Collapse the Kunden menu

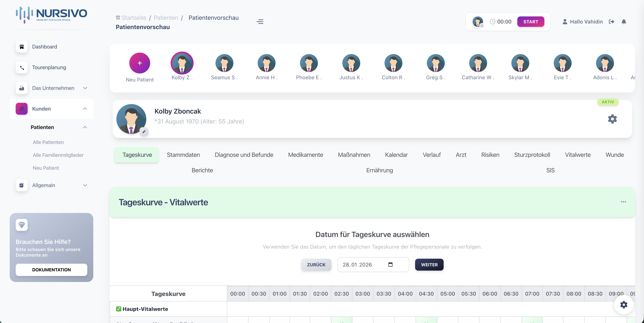point(85,109)
